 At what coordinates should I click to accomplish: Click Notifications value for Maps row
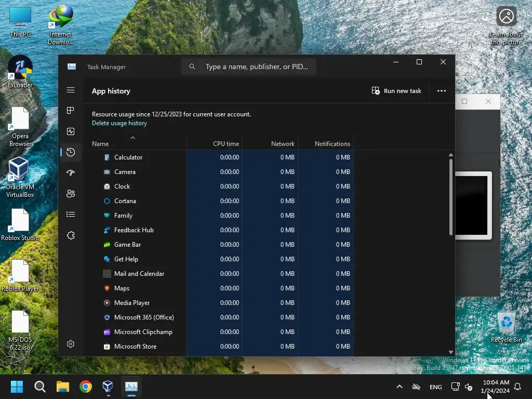(x=343, y=288)
